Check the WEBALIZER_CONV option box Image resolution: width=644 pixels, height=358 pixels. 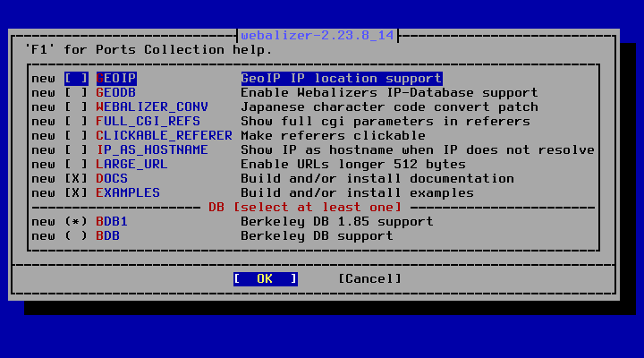[76, 107]
